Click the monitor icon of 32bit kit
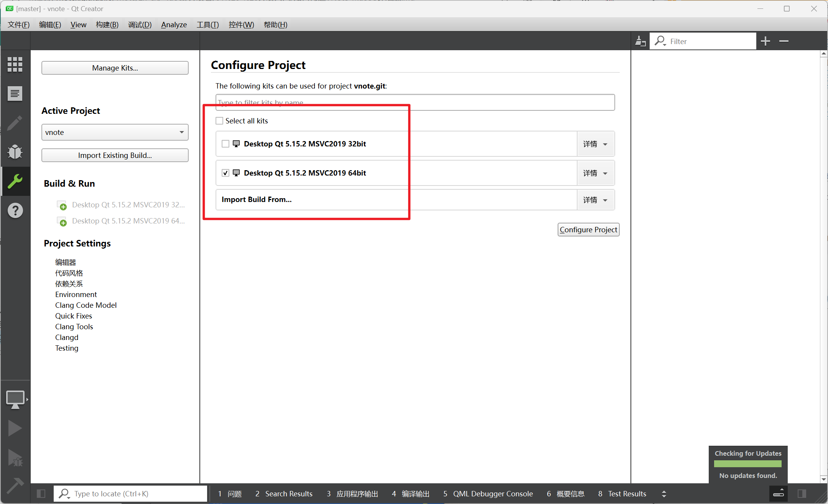828x504 pixels. click(x=236, y=144)
